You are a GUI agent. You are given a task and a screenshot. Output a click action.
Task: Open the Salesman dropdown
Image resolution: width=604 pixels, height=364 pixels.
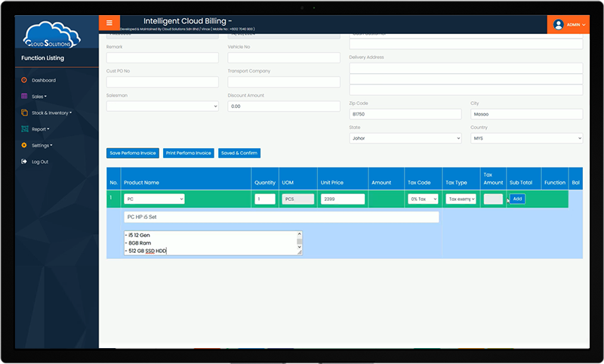pos(162,106)
